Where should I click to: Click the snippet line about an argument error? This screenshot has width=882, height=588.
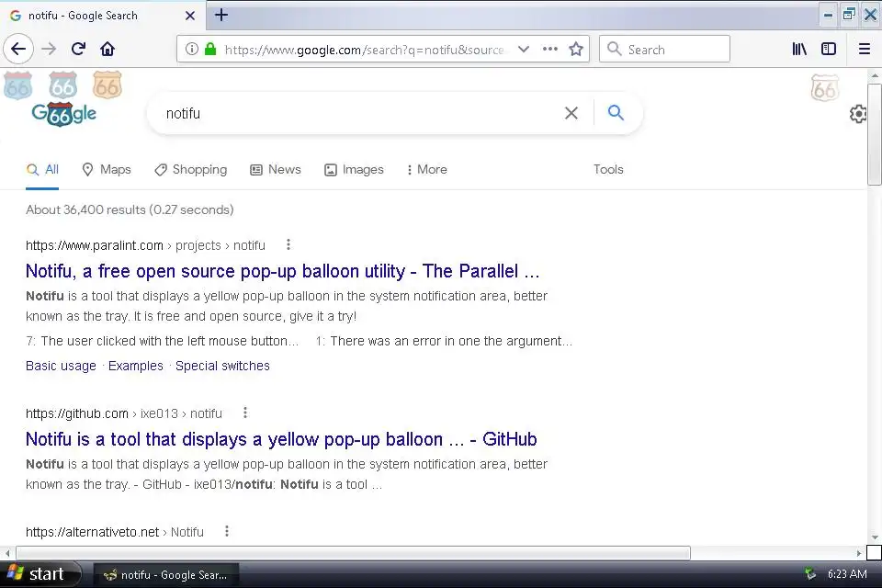444,341
